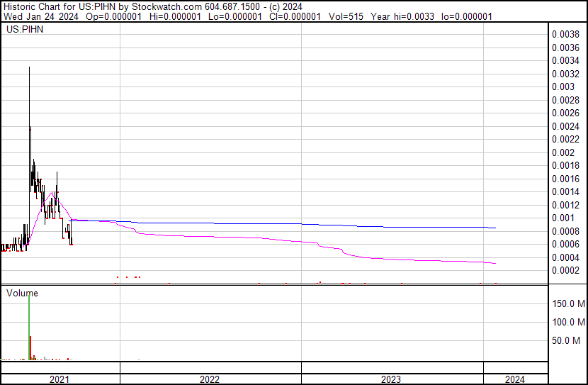
Task: Click the 0.002 price axis label
Action: (x=563, y=152)
